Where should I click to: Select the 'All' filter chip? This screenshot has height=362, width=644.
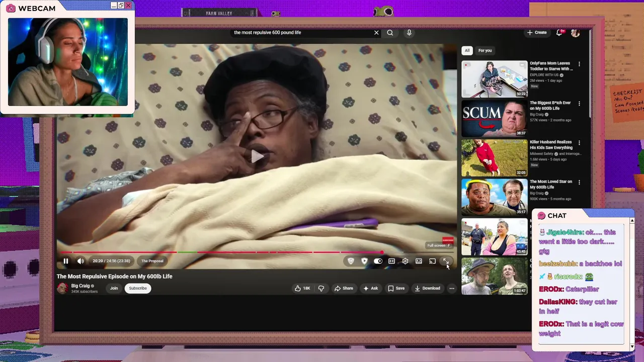pos(467,50)
